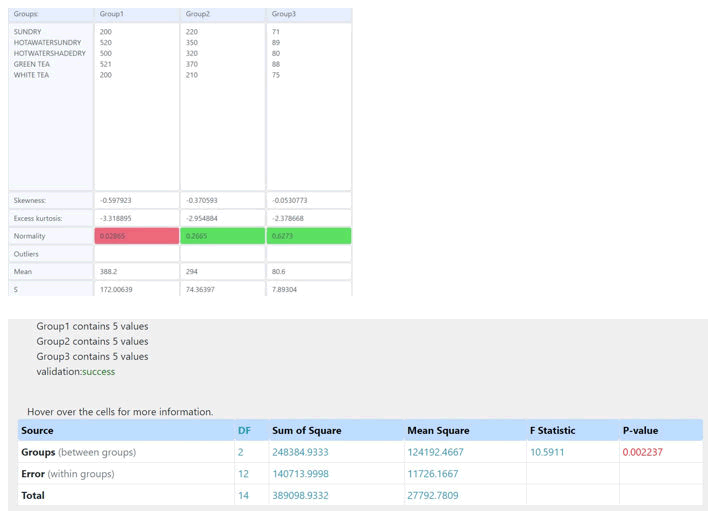The height and width of the screenshot is (513, 708).
Task: Select the Group2 header name field
Action: pos(223,15)
